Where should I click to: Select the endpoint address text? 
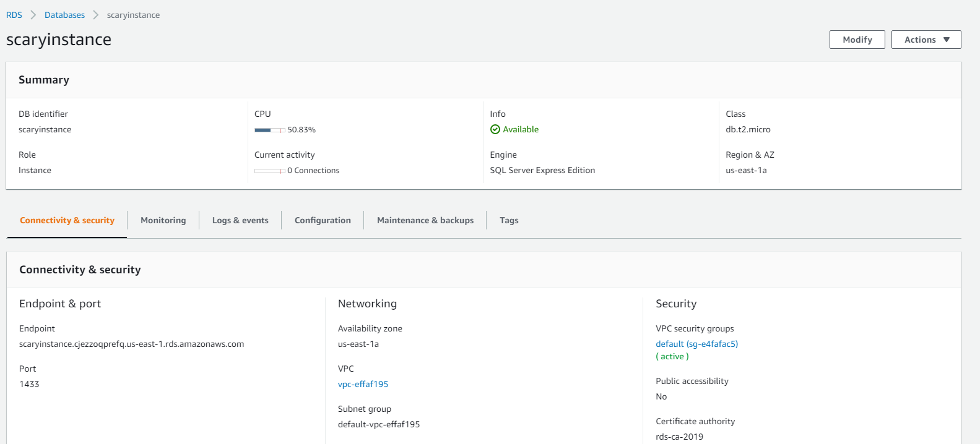click(132, 344)
